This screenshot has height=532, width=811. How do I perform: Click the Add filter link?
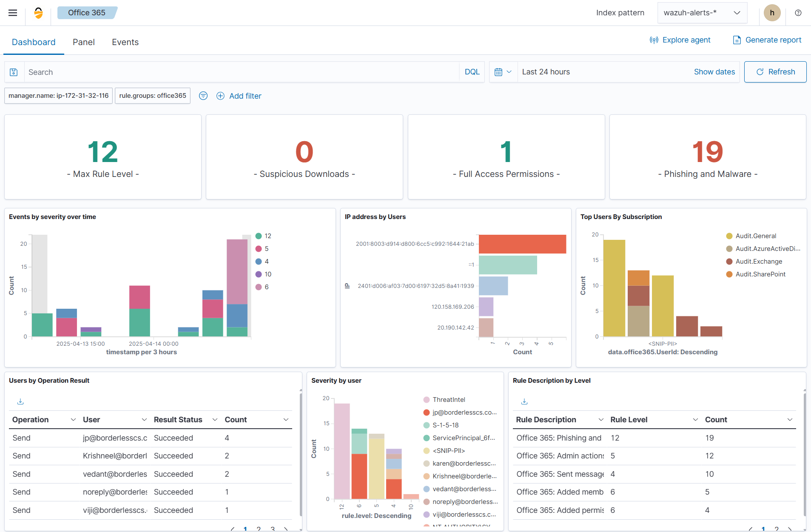[245, 96]
